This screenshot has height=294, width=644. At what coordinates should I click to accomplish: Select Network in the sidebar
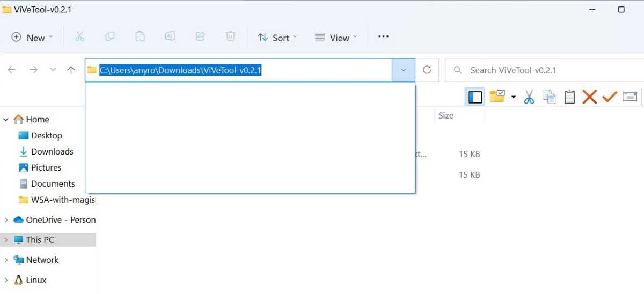[x=36, y=260]
